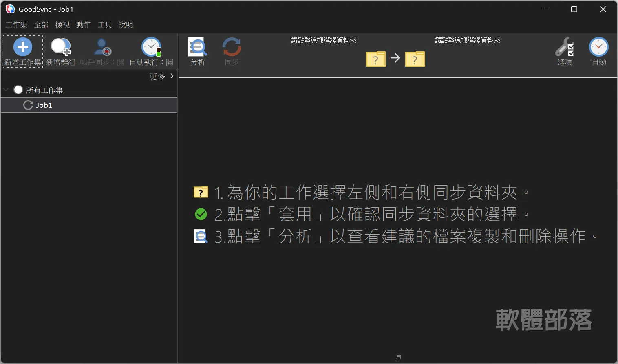Select the right sync folder icon
Image resolution: width=618 pixels, height=364 pixels.
tap(415, 59)
